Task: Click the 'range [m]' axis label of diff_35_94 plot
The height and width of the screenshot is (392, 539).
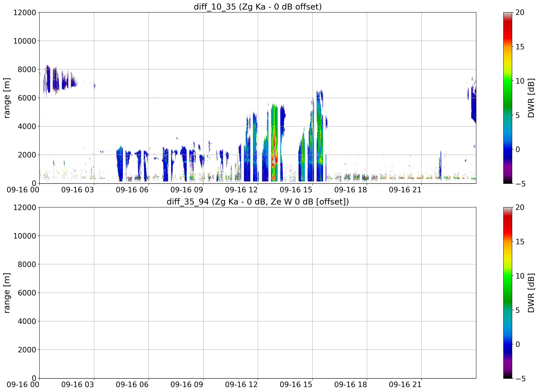Action: point(7,293)
